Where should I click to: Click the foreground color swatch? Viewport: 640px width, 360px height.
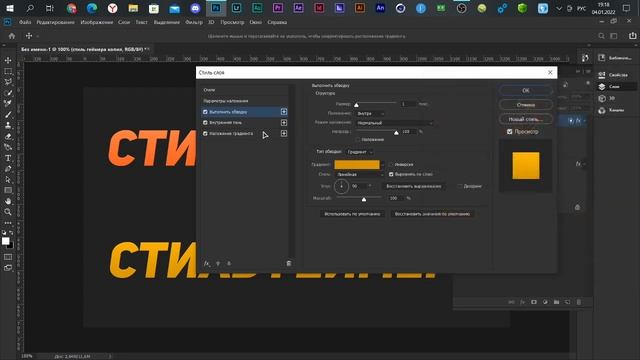click(5, 241)
